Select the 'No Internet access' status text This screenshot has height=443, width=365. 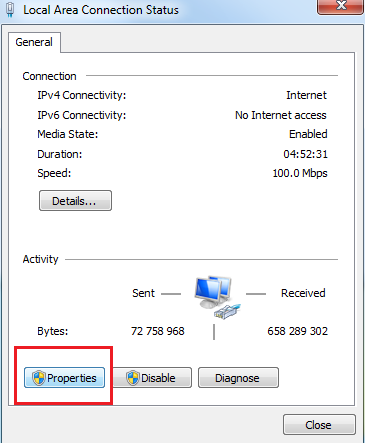(281, 115)
